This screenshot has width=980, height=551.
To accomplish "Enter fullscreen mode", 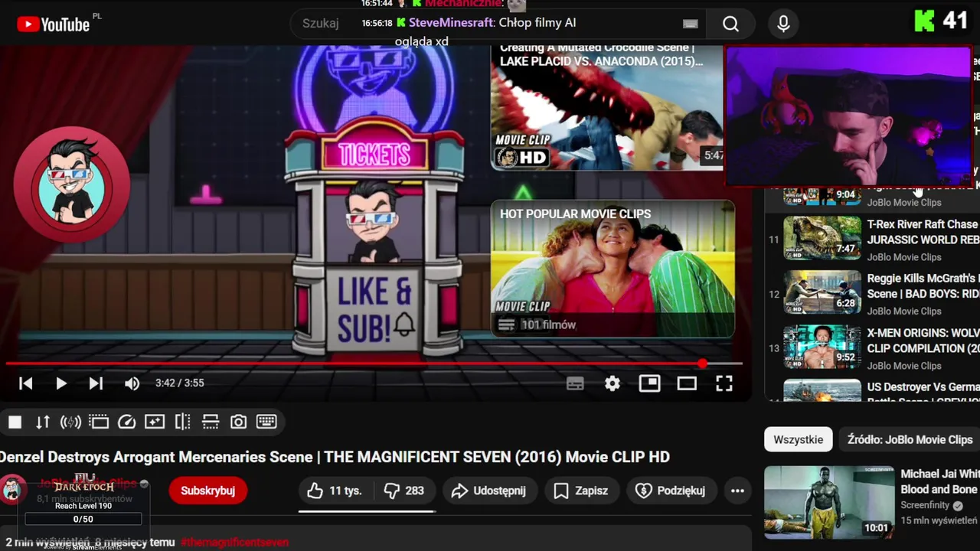I will tap(724, 383).
